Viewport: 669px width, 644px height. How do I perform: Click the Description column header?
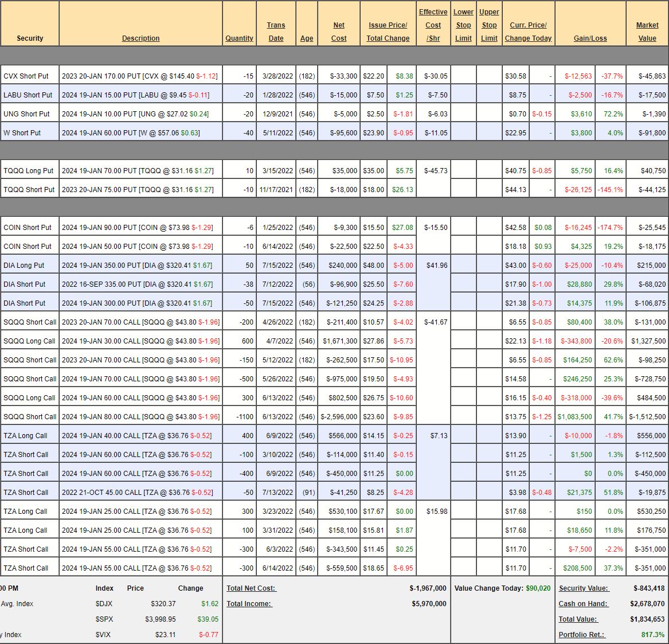140,38
